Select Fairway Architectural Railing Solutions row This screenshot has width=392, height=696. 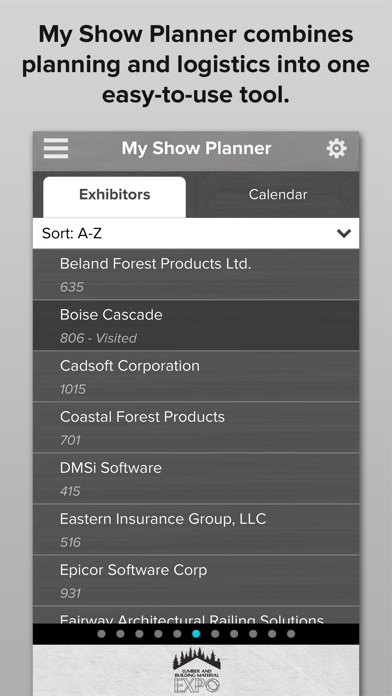(x=196, y=615)
